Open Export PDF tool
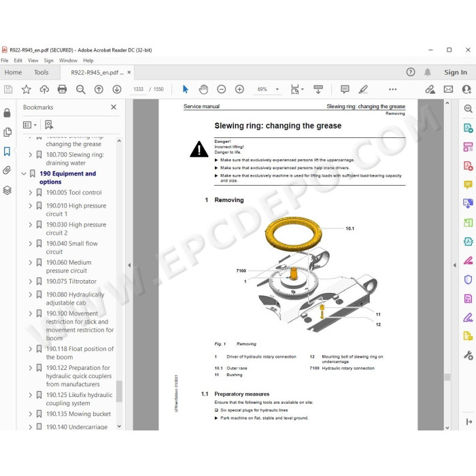The image size is (476, 476). tap(468, 128)
